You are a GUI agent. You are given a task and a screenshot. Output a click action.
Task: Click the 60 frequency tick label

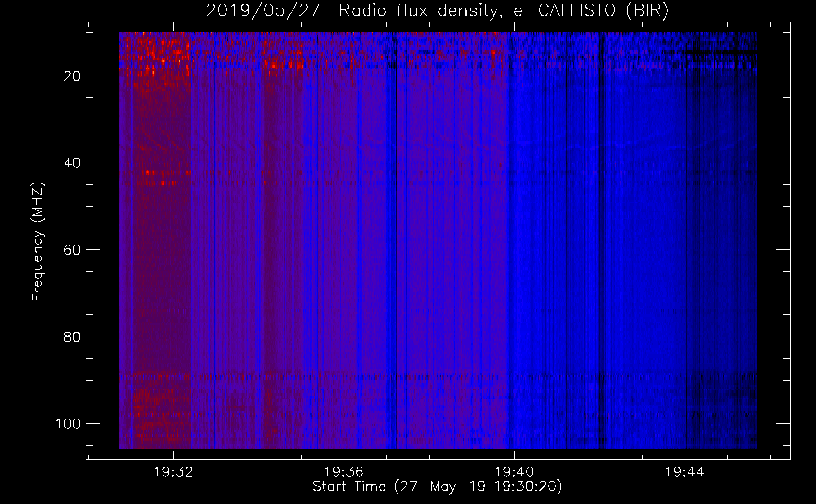pyautogui.click(x=72, y=250)
